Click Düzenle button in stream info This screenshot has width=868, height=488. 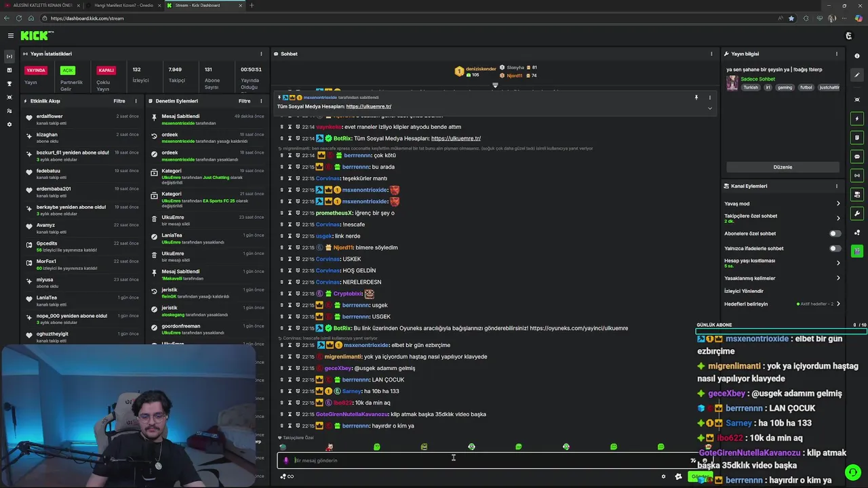pos(783,167)
